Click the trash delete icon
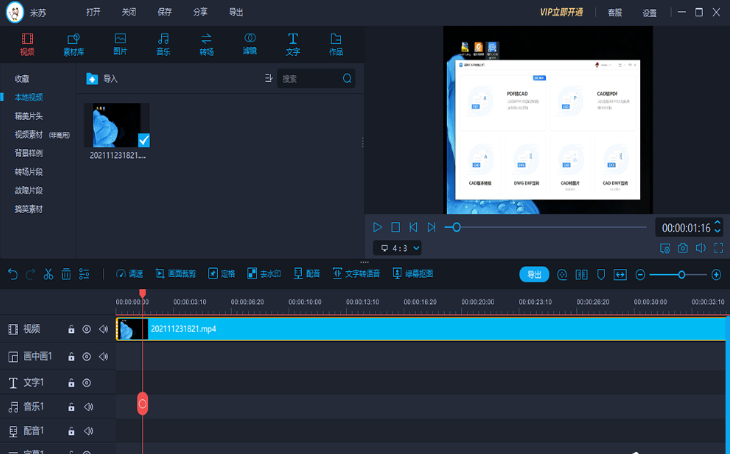Image resolution: width=730 pixels, height=454 pixels. [x=66, y=274]
